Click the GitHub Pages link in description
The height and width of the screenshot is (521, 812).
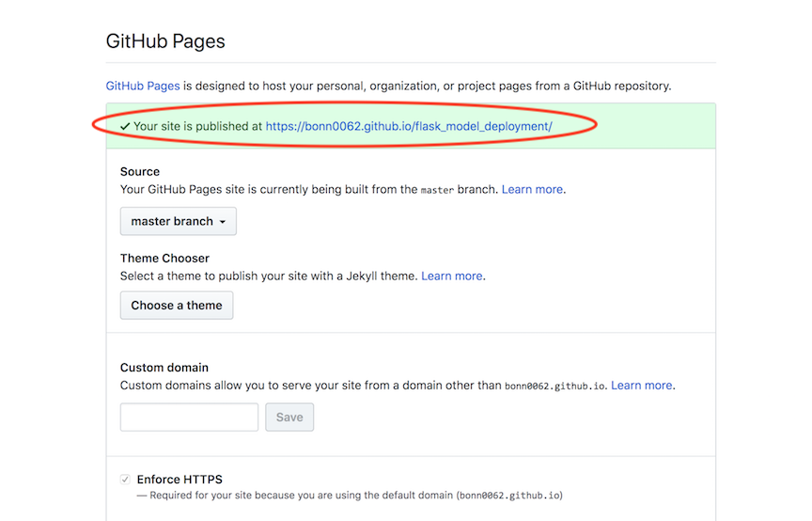(143, 86)
